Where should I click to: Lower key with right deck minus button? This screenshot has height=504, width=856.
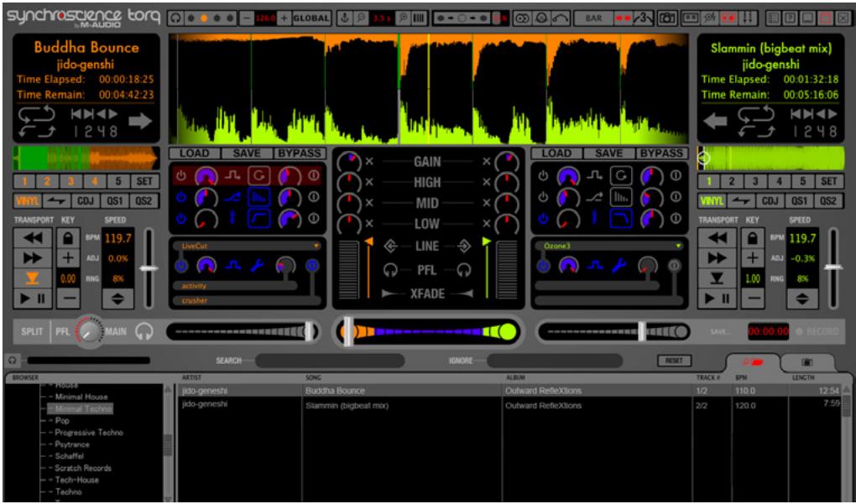click(x=753, y=299)
